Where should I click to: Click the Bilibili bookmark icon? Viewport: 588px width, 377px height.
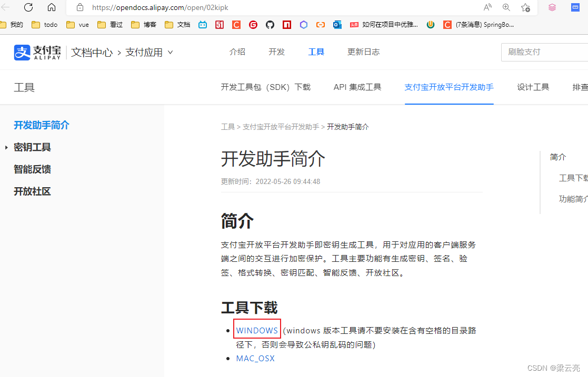click(203, 25)
